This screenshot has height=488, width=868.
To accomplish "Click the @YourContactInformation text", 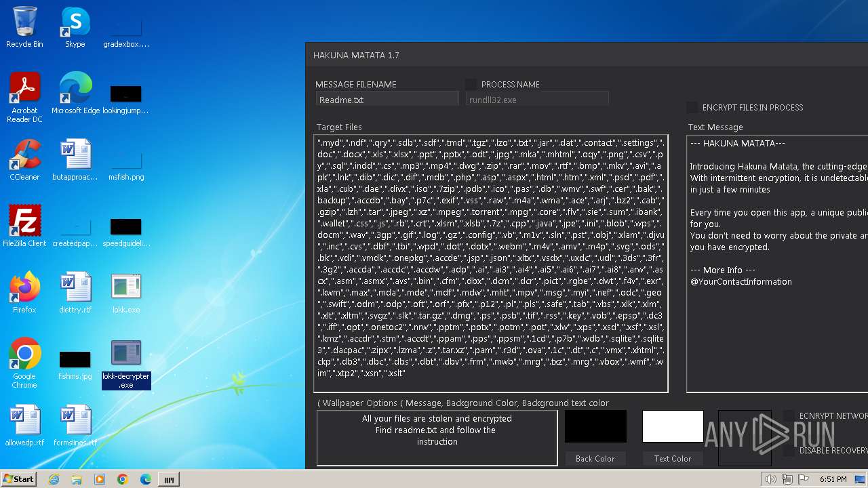I will tap(741, 281).
